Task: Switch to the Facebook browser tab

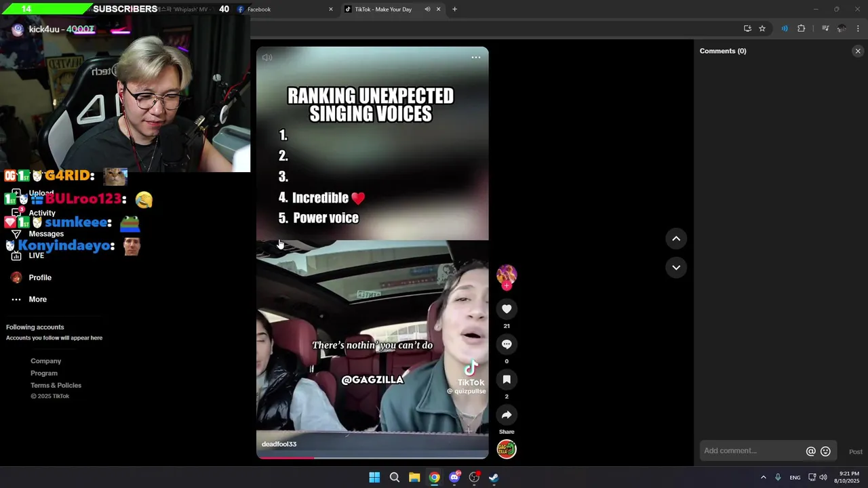Action: [x=283, y=9]
